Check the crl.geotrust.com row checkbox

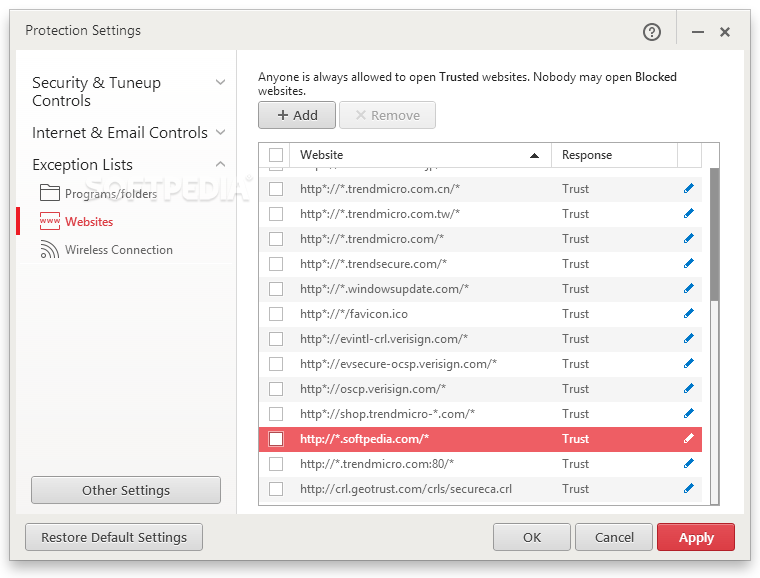[276, 489]
